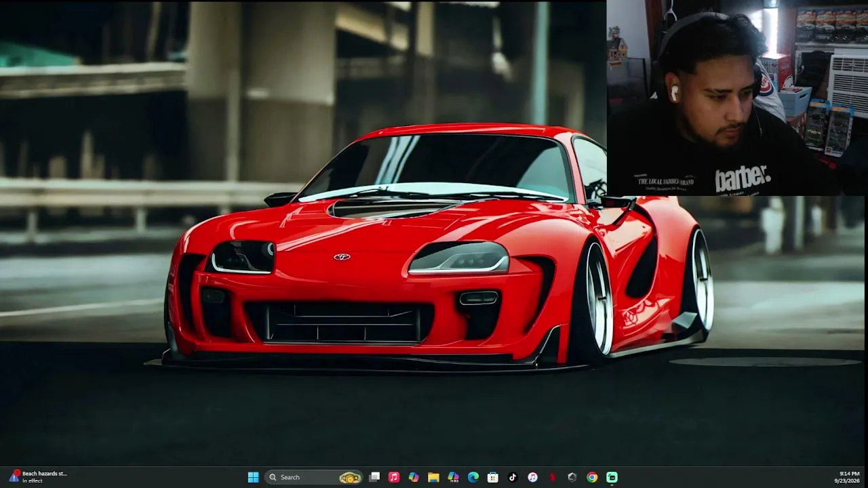Launch TikTok from the taskbar
Screen dimensions: 868x488
tap(513, 477)
